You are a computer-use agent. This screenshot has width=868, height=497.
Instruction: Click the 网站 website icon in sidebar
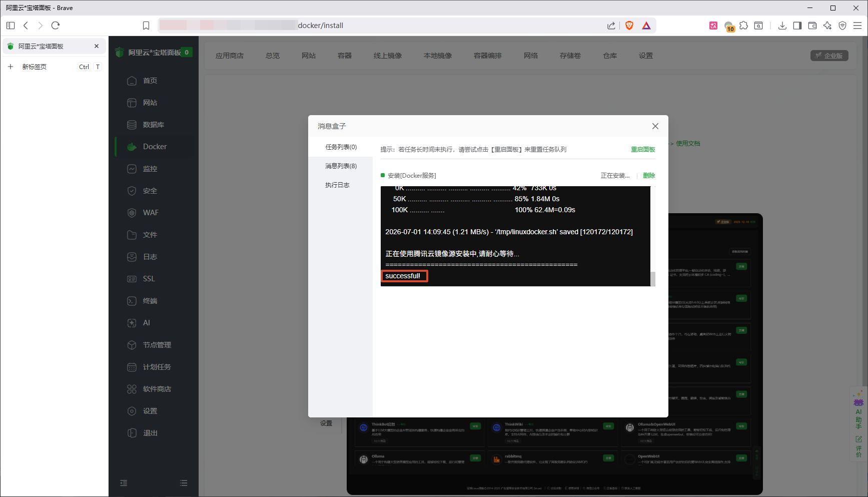click(x=132, y=103)
